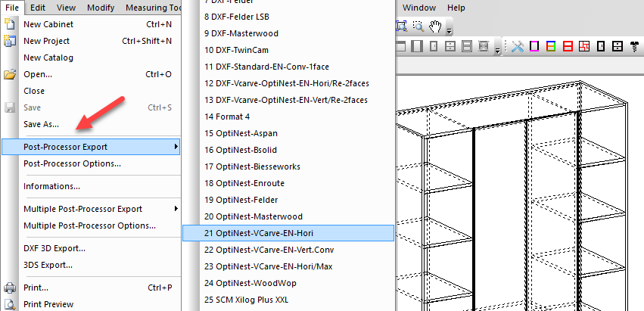Open the Help menu

[456, 8]
